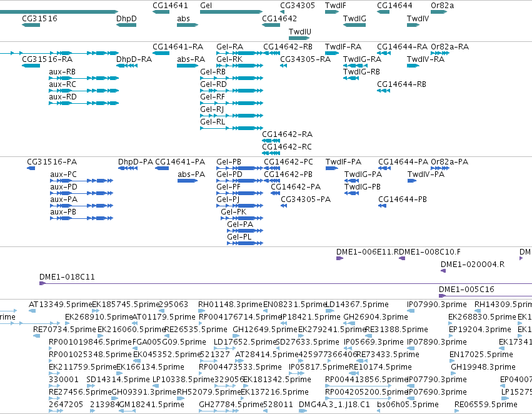Click the CG14641-PA protein label
This screenshot has width=532, height=414.
[x=180, y=162]
